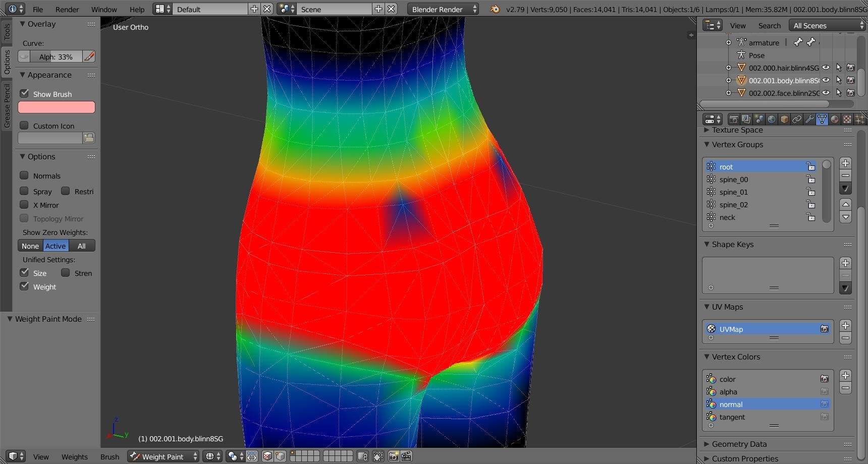Expand the Geometry Data panel

707,444
